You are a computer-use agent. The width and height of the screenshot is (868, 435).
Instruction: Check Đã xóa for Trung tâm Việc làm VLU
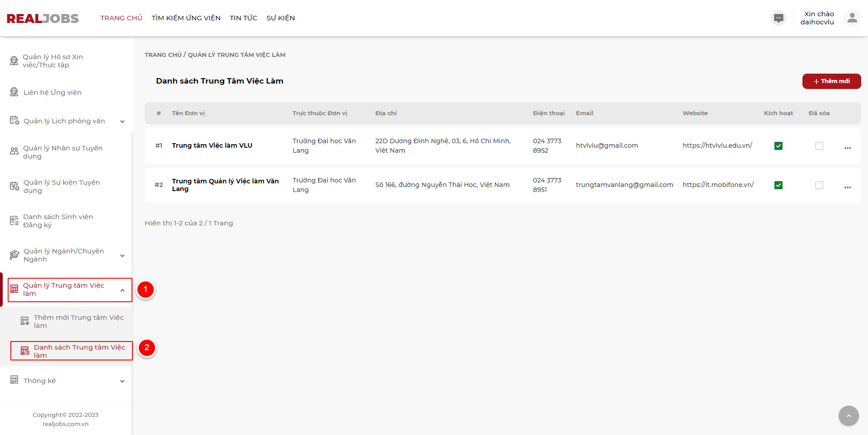(x=819, y=146)
